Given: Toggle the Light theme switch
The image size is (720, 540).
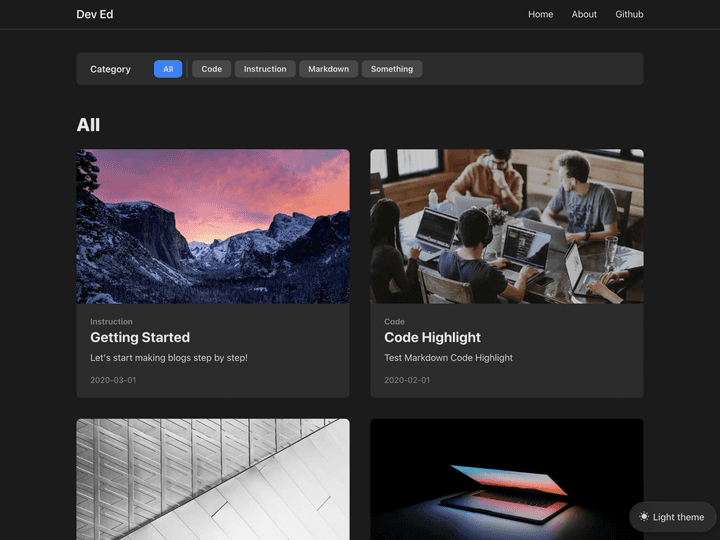Looking at the screenshot, I should [672, 517].
